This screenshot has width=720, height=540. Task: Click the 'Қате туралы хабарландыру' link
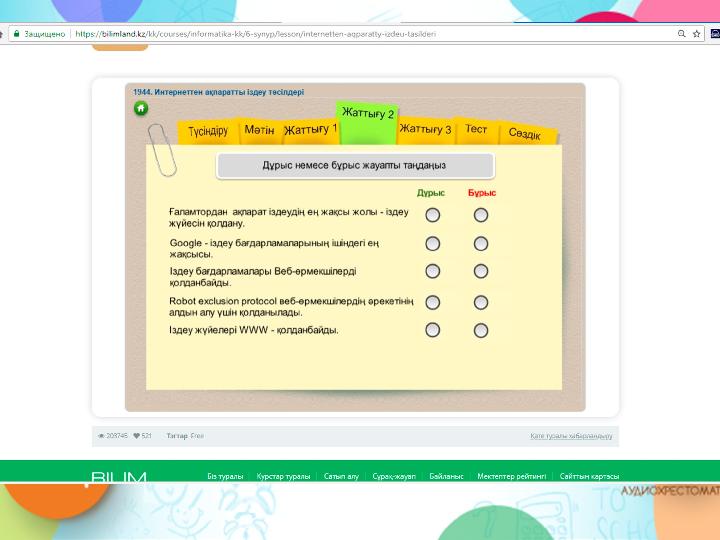[x=571, y=436]
